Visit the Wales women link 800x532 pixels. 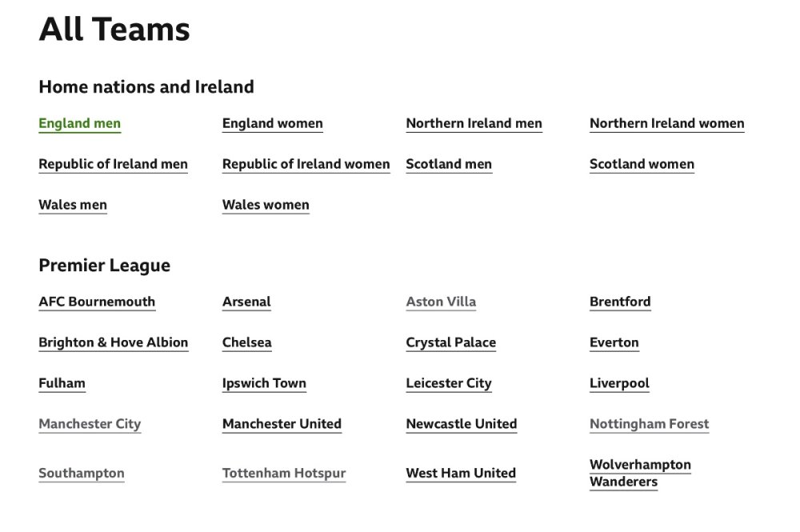(266, 205)
